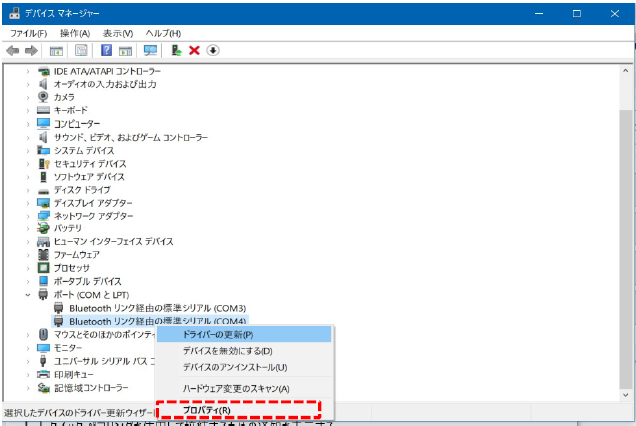This screenshot has height=426, width=636.
Task: Click the audio input/output speaker icon
Action: [x=43, y=84]
